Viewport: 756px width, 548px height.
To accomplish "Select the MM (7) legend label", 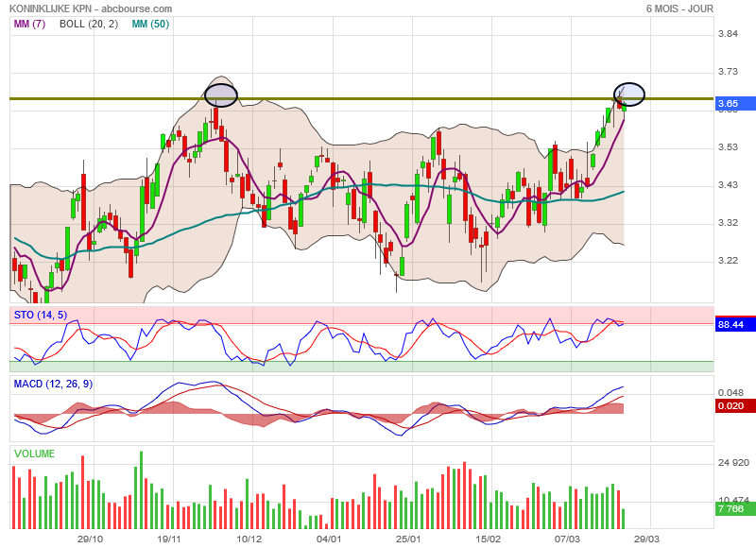I will coord(29,24).
